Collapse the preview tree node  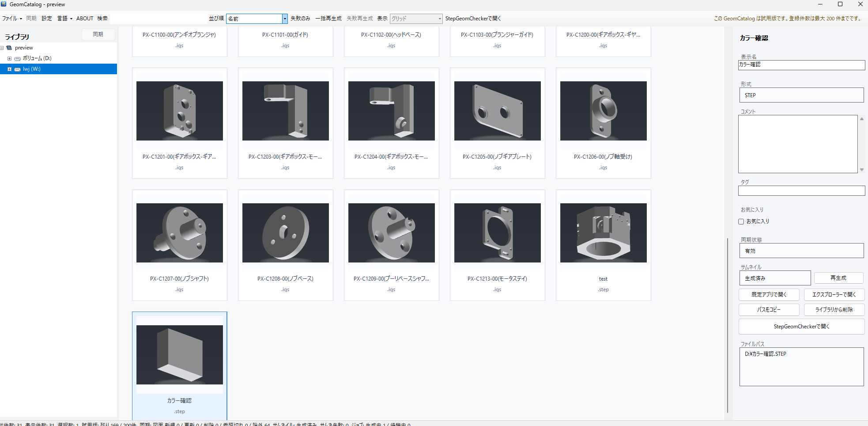click(x=2, y=47)
